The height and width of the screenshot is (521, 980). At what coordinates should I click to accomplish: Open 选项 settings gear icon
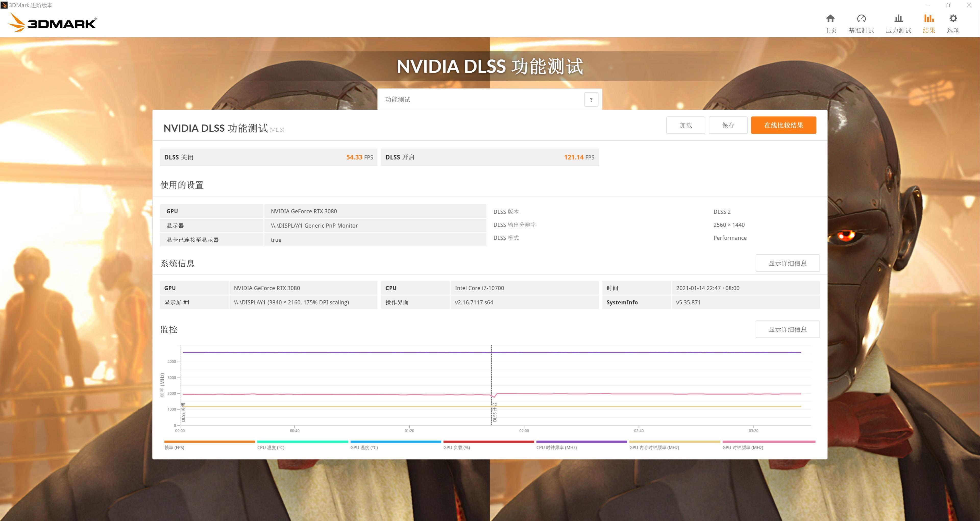click(953, 18)
